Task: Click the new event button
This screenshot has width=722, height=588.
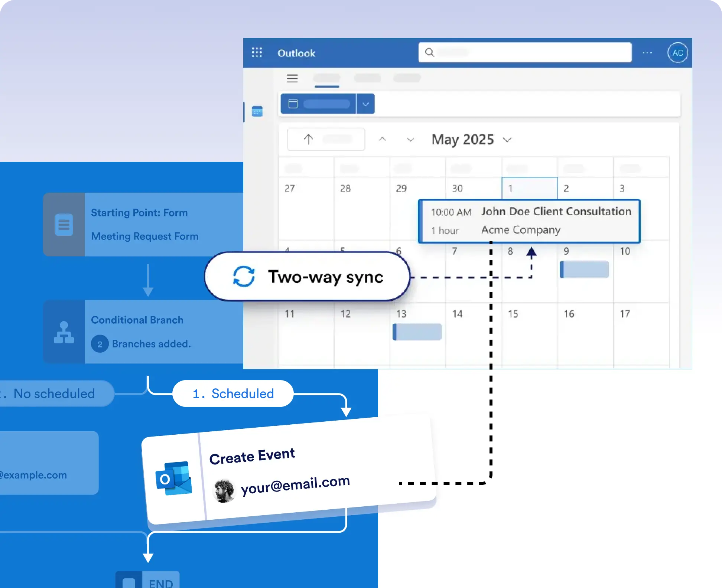Action: point(318,104)
